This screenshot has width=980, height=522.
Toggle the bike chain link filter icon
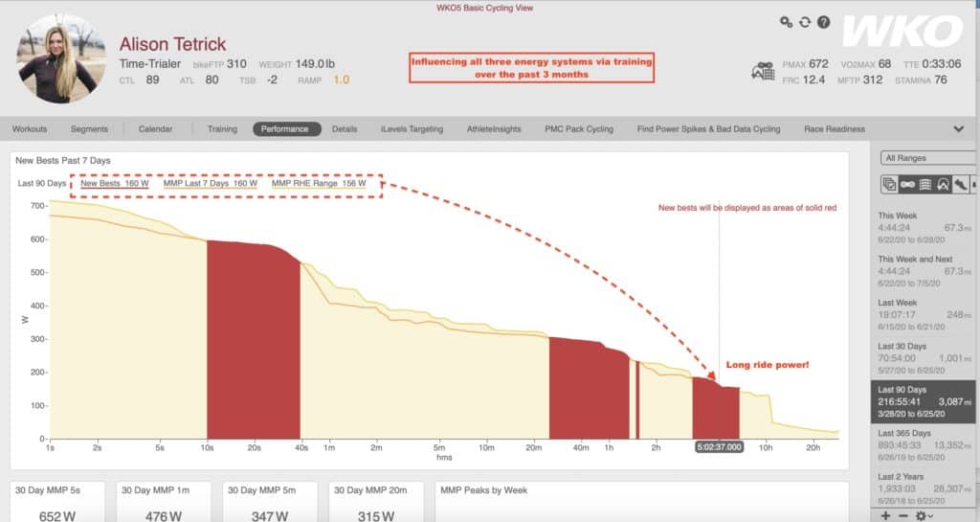point(907,185)
